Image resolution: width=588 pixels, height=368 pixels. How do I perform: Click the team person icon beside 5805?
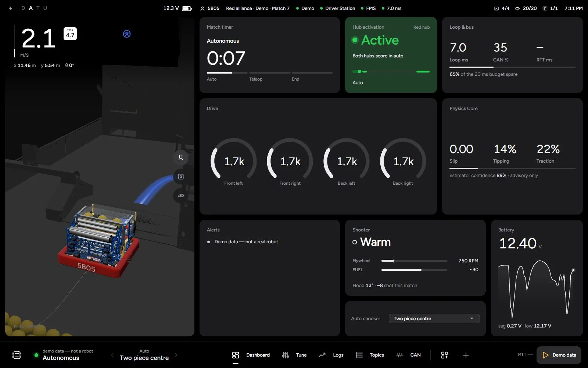tap(202, 8)
